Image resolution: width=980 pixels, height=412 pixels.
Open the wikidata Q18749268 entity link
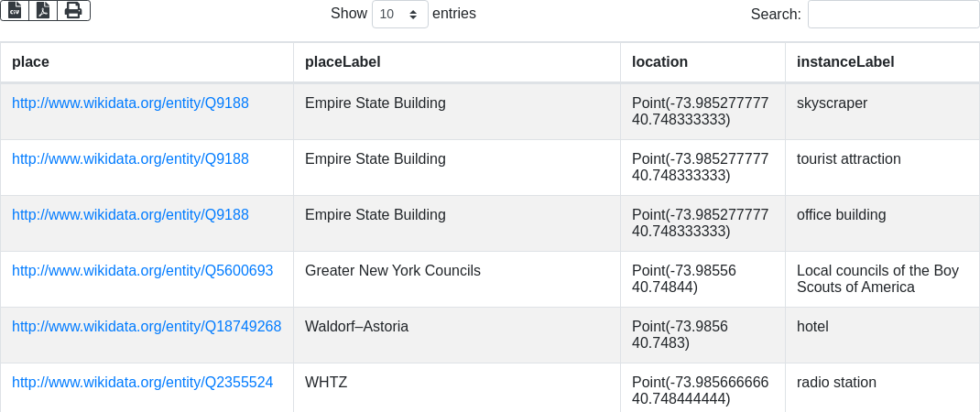[x=147, y=327]
